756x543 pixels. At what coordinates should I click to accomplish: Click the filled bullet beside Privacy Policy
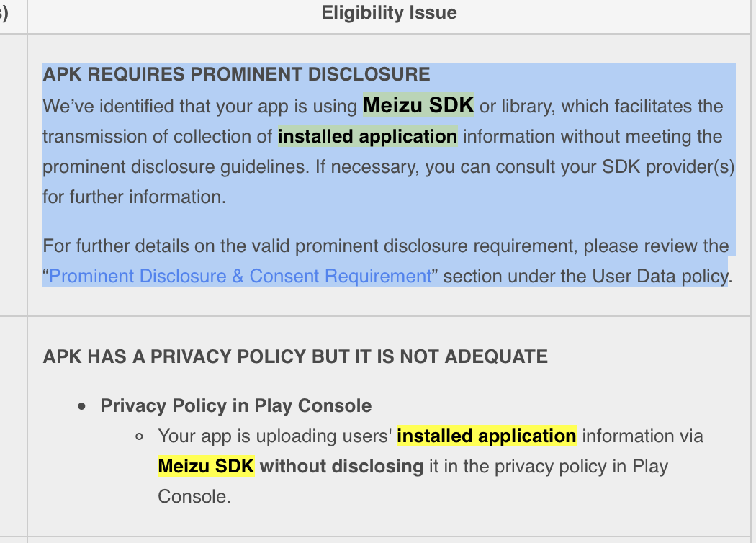click(82, 407)
